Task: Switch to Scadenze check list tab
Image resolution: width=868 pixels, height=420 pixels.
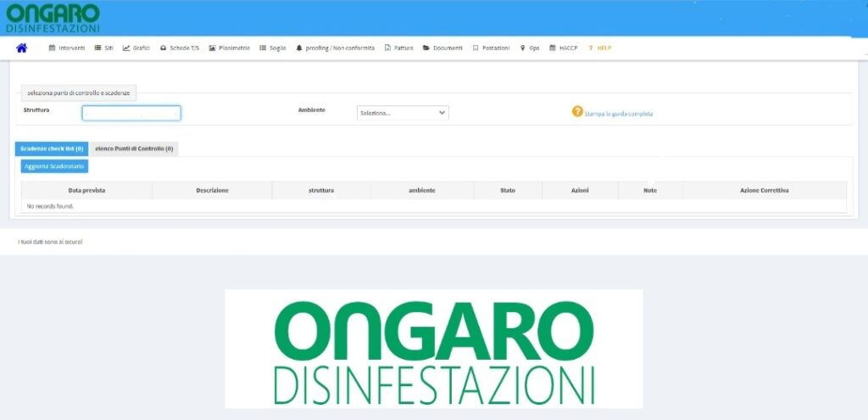Action: point(52,149)
